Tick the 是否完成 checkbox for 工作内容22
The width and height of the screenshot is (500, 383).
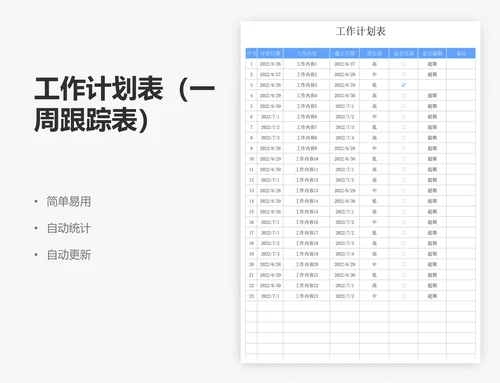point(403,285)
